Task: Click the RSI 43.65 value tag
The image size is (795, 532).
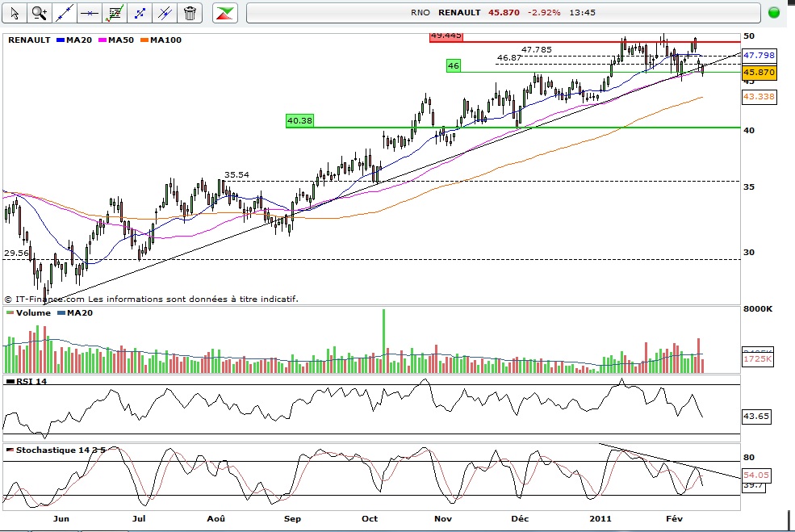Action: [756, 417]
